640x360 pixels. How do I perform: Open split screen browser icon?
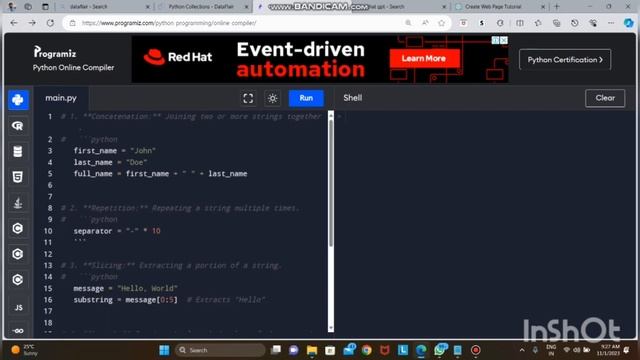[x=520, y=23]
